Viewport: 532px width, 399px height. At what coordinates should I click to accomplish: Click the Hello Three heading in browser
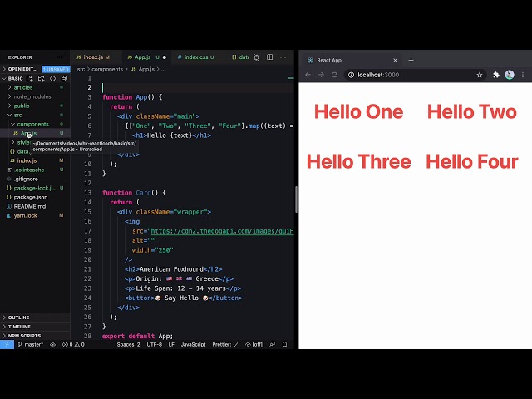[x=358, y=161]
